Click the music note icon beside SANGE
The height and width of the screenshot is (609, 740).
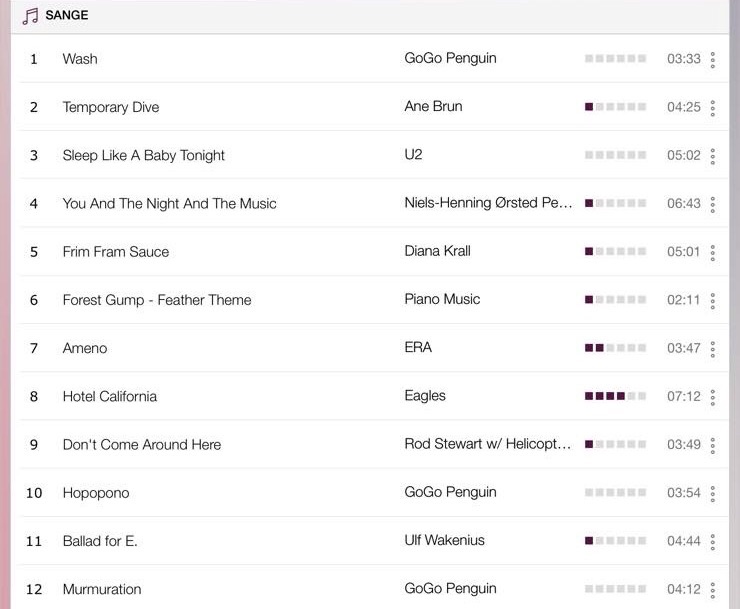[30, 16]
